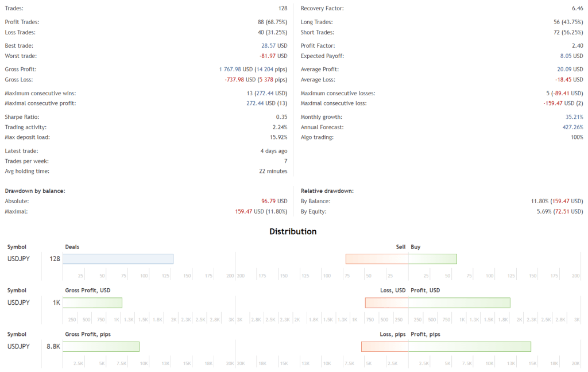Image resolution: width=588 pixels, height=372 pixels.
Task: Click the orange Sell bar for USDJPY
Action: (377, 259)
